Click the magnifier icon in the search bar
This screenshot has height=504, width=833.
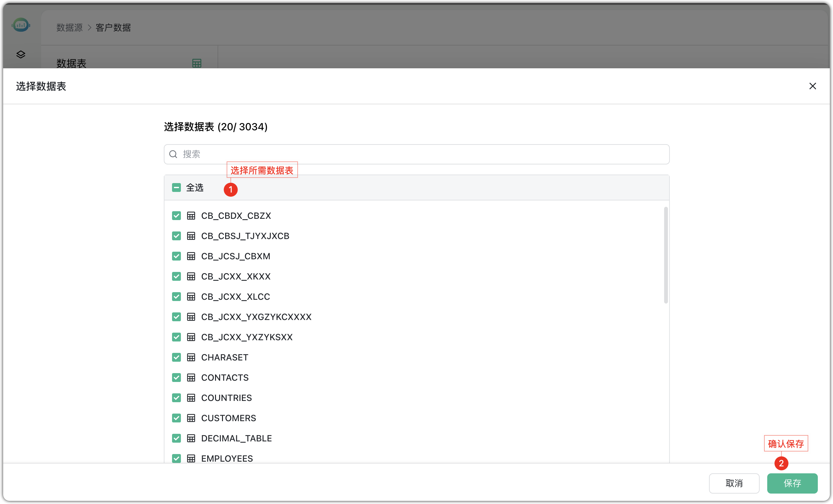pyautogui.click(x=173, y=154)
